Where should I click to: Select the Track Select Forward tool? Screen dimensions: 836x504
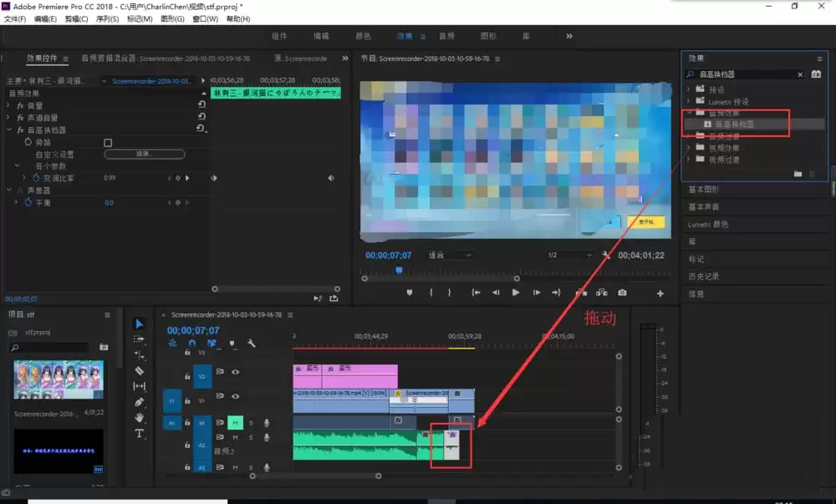[x=139, y=339]
